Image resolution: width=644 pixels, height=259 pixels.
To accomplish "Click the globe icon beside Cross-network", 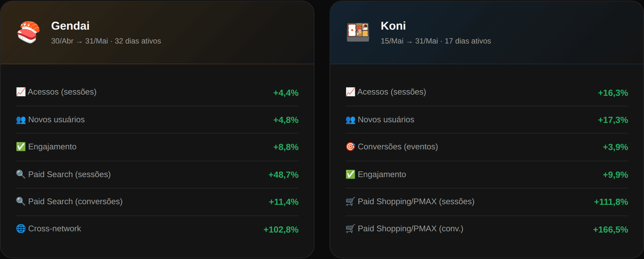I will tap(21, 228).
